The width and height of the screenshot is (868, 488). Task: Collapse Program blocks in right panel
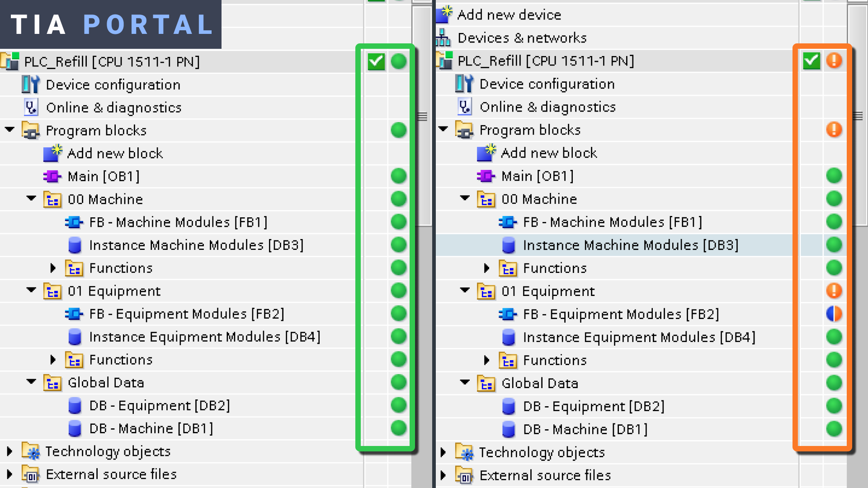(x=443, y=129)
